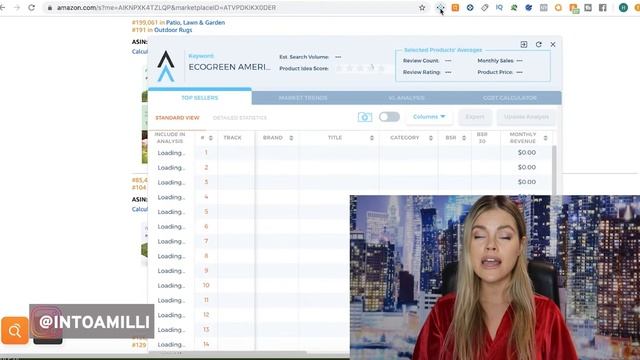Switch to the VL Analysis tab
Screen dimensions: 640x360
point(406,98)
